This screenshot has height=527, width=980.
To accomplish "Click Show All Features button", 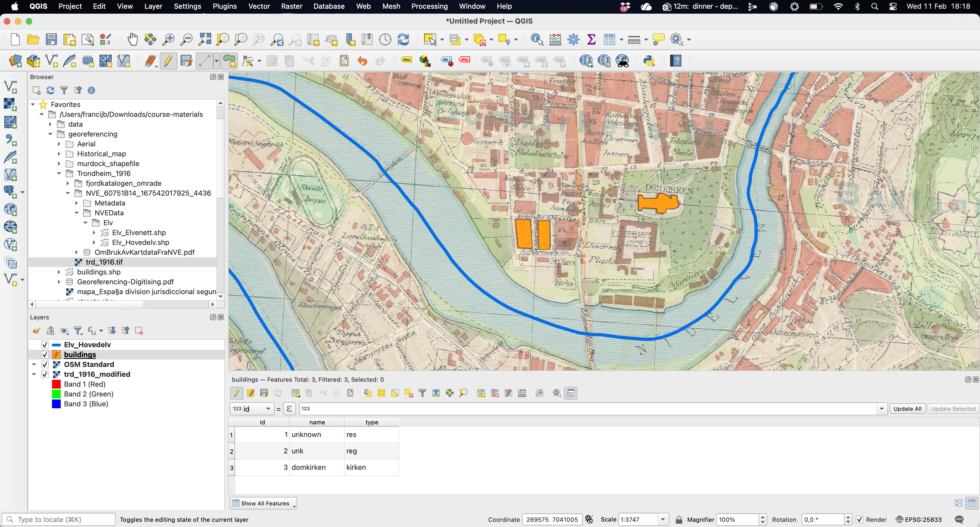I will (263, 503).
